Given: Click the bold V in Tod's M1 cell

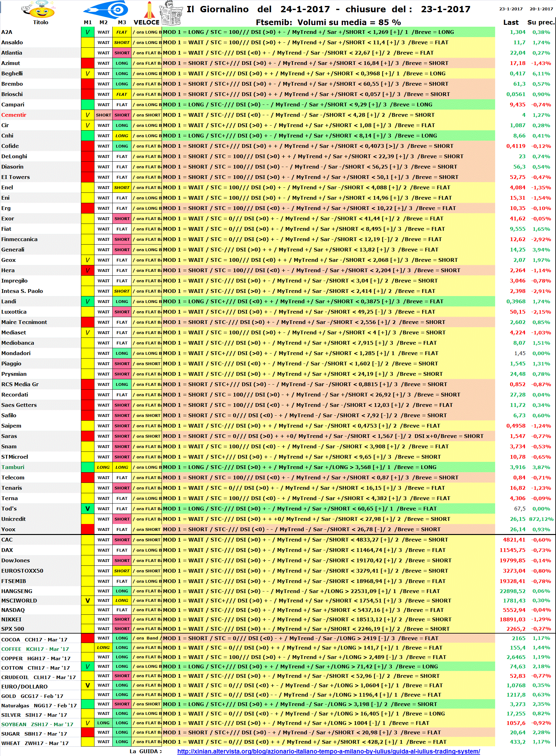Looking at the screenshot, I should click(88, 509).
